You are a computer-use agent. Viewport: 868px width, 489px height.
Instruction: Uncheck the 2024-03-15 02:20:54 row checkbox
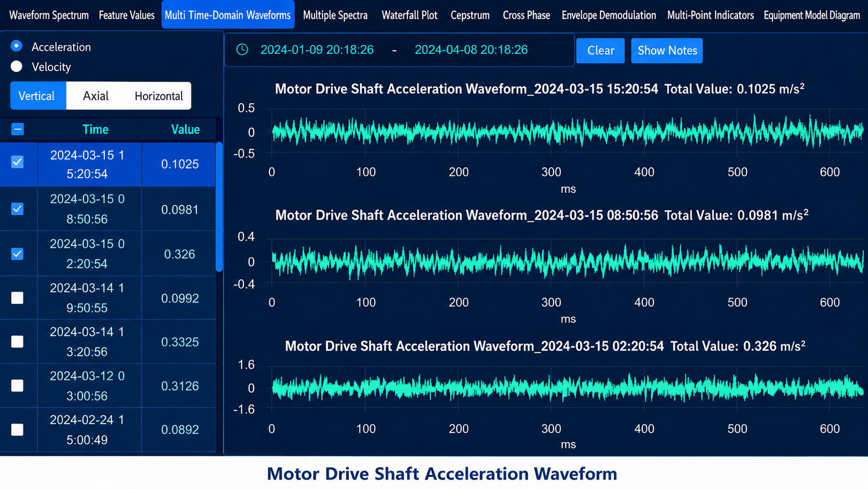(x=18, y=254)
